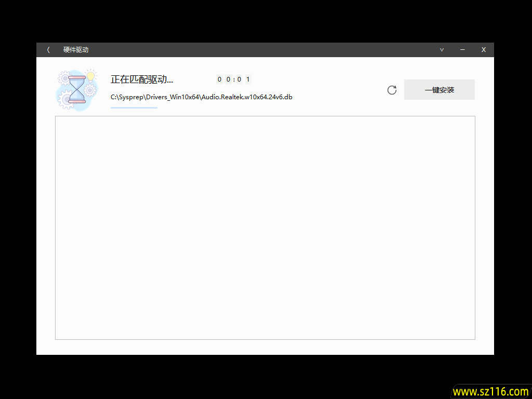Click the blue matching progress bar
This screenshot has height=399, width=532.
[x=134, y=108]
